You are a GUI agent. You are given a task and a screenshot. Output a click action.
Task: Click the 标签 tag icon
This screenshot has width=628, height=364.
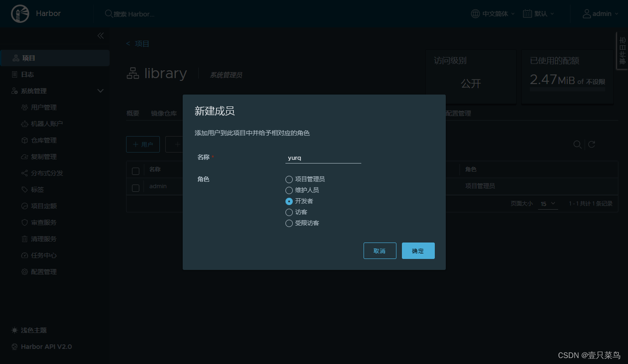[25, 190]
